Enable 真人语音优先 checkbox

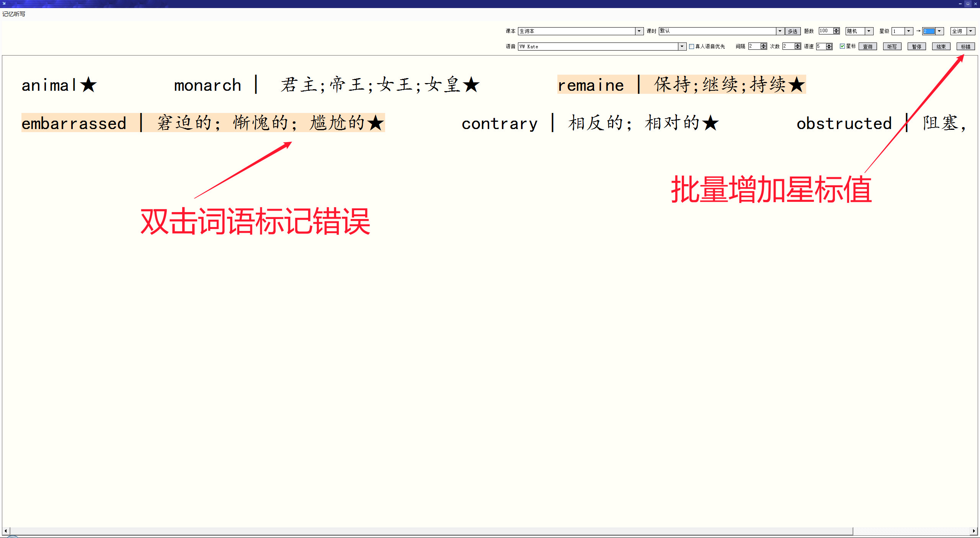point(692,46)
